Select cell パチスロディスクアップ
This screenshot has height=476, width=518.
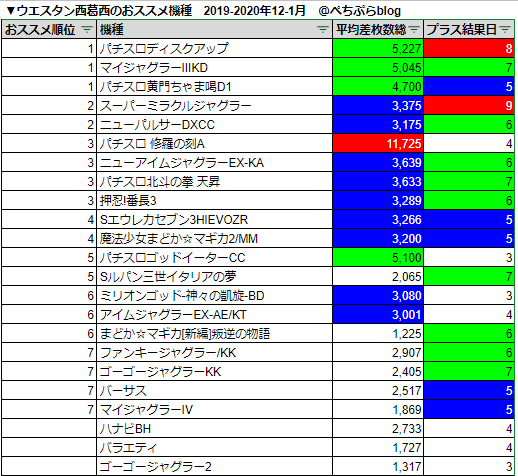(214, 48)
